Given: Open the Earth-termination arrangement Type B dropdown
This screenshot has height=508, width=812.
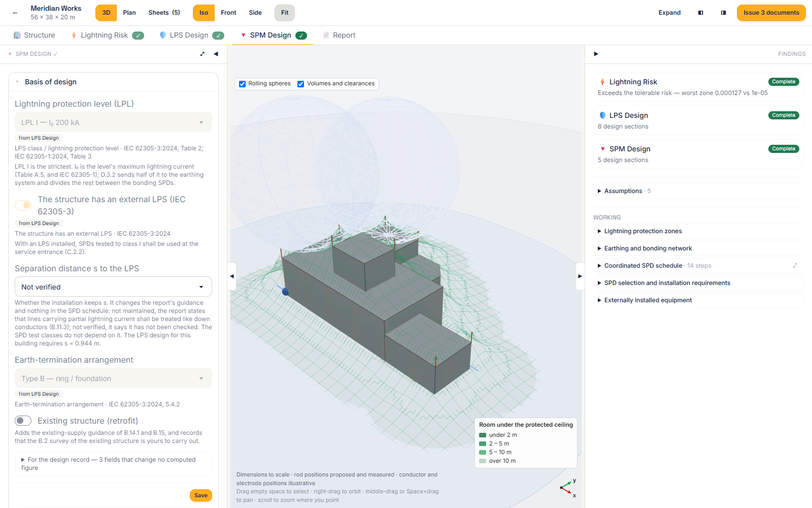Looking at the screenshot, I should 113,378.
